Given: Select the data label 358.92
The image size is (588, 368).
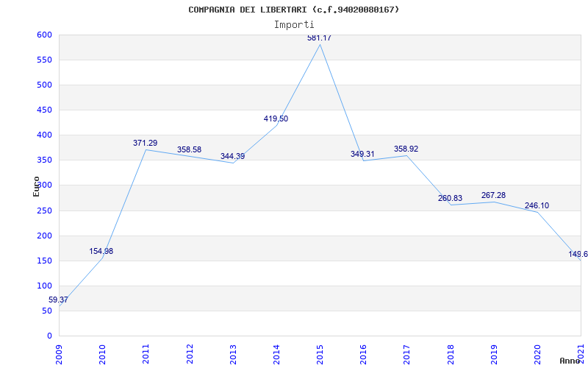Looking at the screenshot, I should pyautogui.click(x=406, y=149).
